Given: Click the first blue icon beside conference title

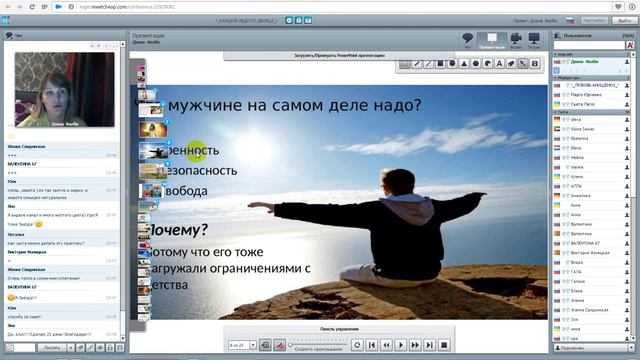Looking at the screenshot, I should click(289, 20).
